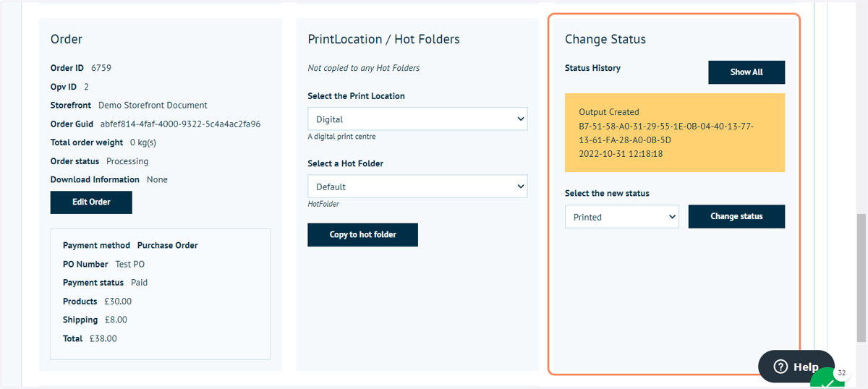Show All status history
Viewport: 868px width, 389px height.
tap(746, 72)
